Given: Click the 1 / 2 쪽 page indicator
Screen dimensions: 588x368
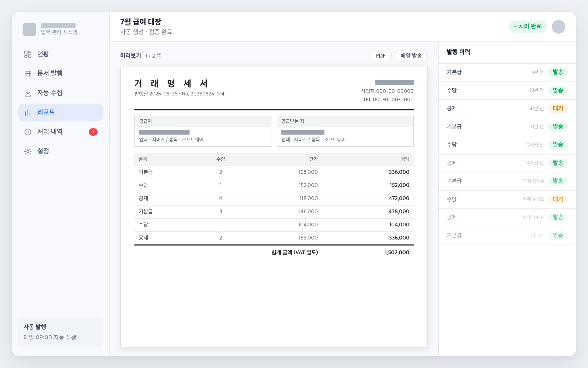Looking at the screenshot, I should point(153,56).
